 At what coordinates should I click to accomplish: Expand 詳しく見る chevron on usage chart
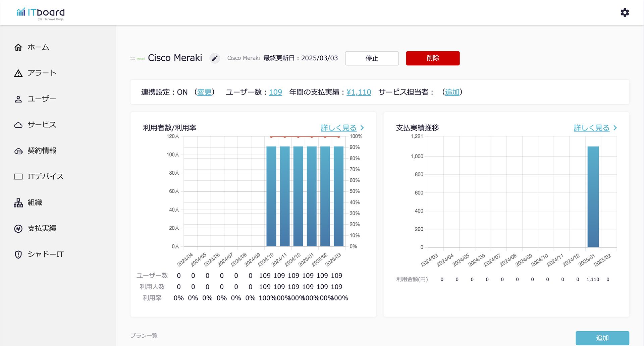tap(362, 128)
